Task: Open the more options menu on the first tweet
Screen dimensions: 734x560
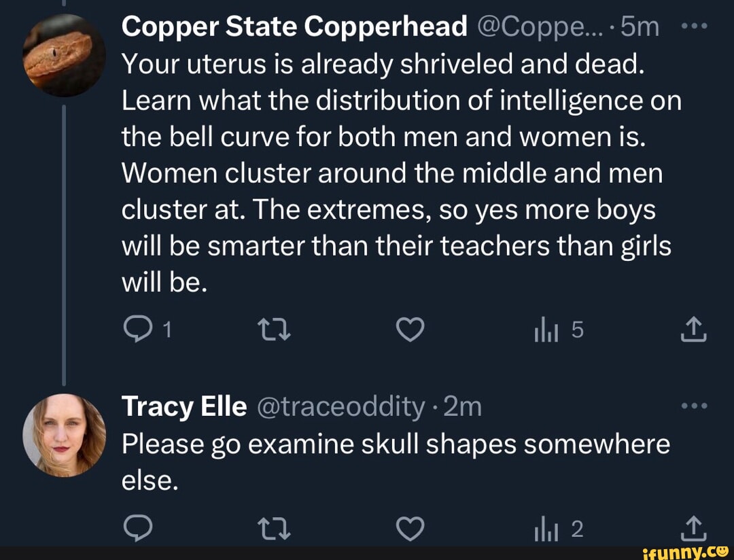Action: coord(695,26)
